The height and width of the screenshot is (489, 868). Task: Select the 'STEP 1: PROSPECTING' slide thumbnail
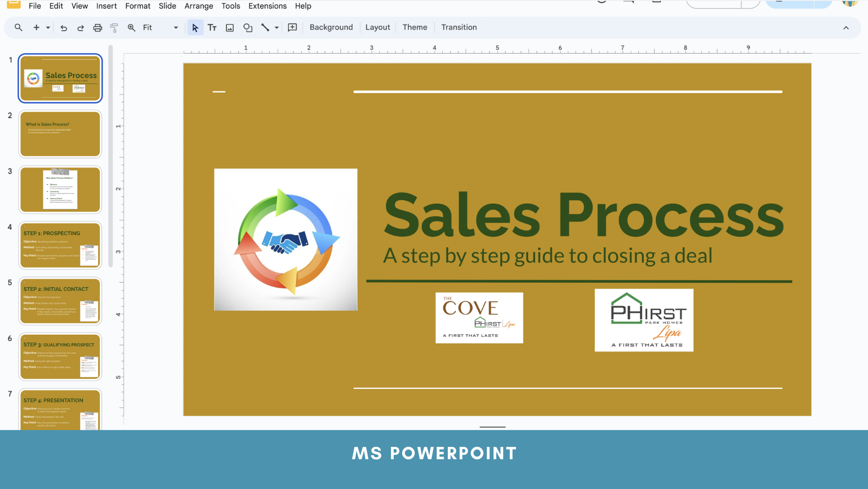click(60, 245)
